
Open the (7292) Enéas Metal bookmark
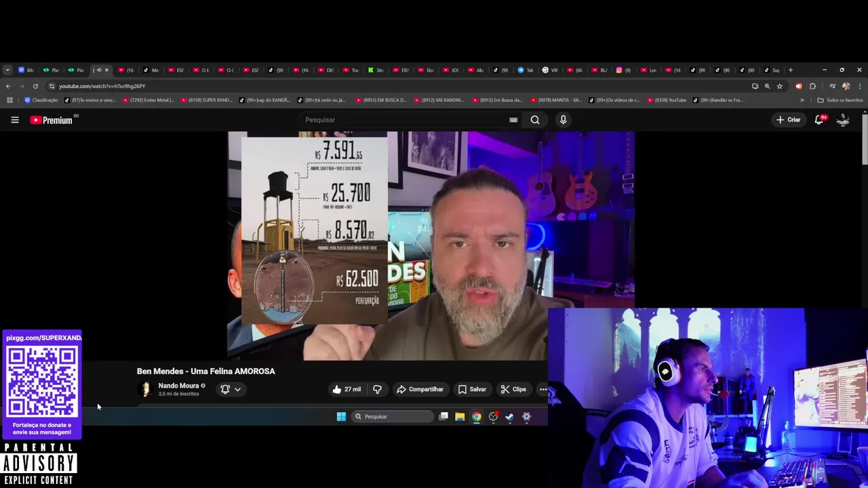(x=148, y=100)
